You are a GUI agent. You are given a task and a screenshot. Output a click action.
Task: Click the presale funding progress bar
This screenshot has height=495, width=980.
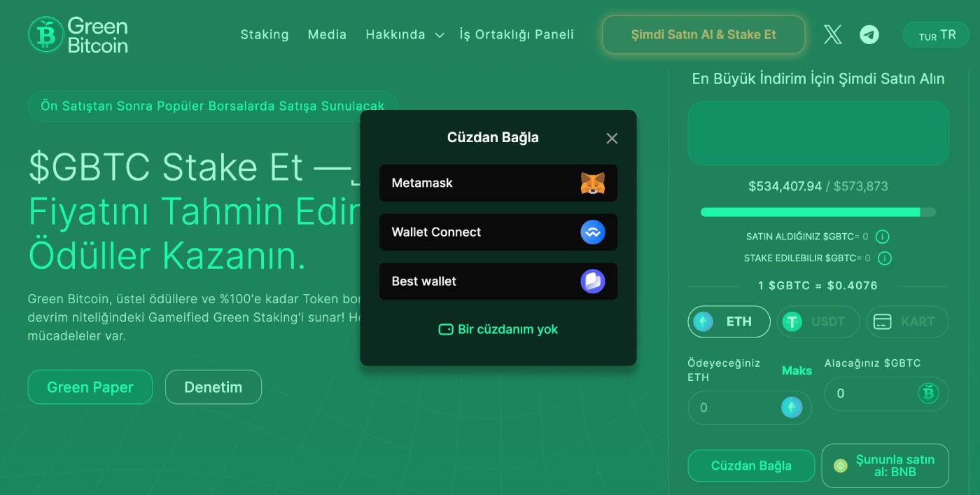tap(818, 212)
